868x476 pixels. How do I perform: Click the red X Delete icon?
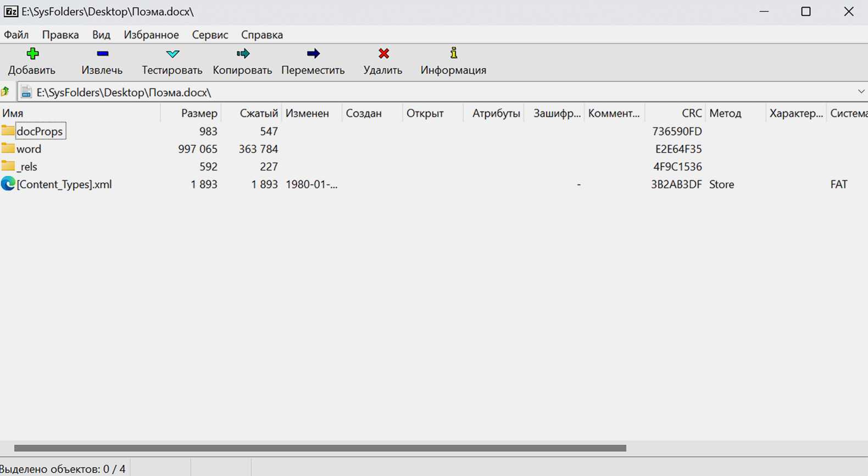(383, 53)
